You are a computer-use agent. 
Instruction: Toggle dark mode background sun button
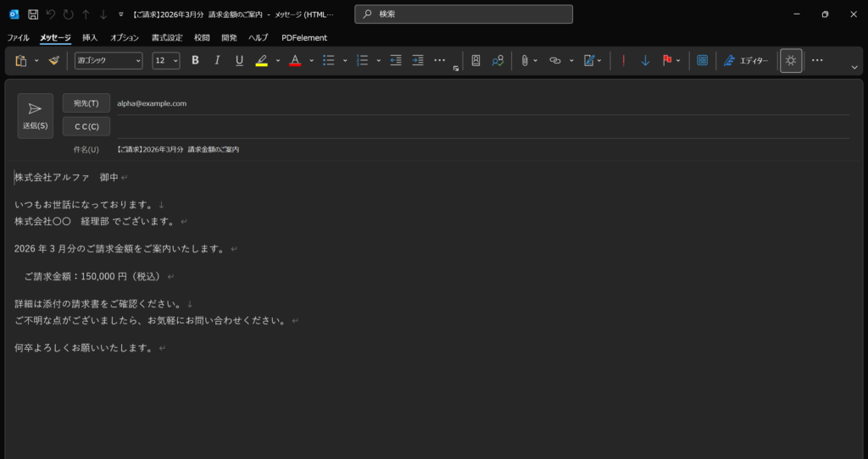click(x=791, y=61)
